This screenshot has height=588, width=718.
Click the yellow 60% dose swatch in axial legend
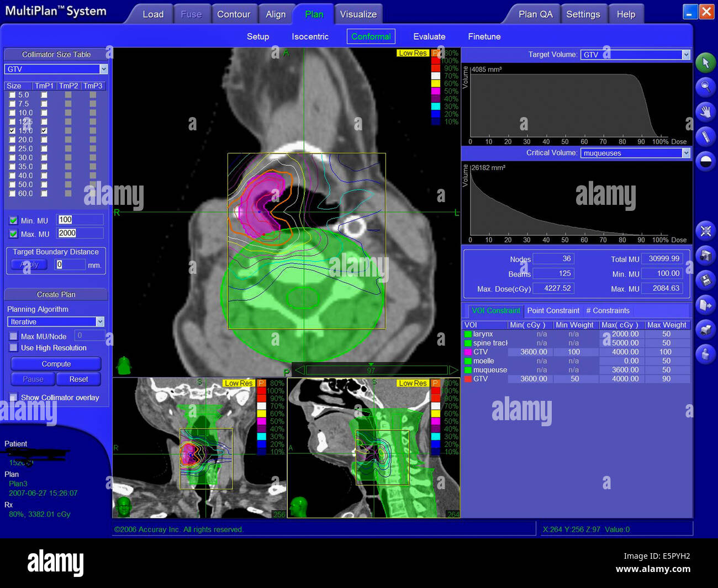tap(436, 83)
